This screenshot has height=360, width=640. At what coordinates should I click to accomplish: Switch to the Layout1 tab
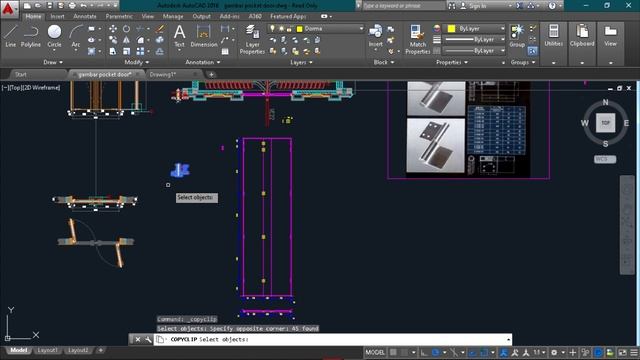(x=47, y=350)
